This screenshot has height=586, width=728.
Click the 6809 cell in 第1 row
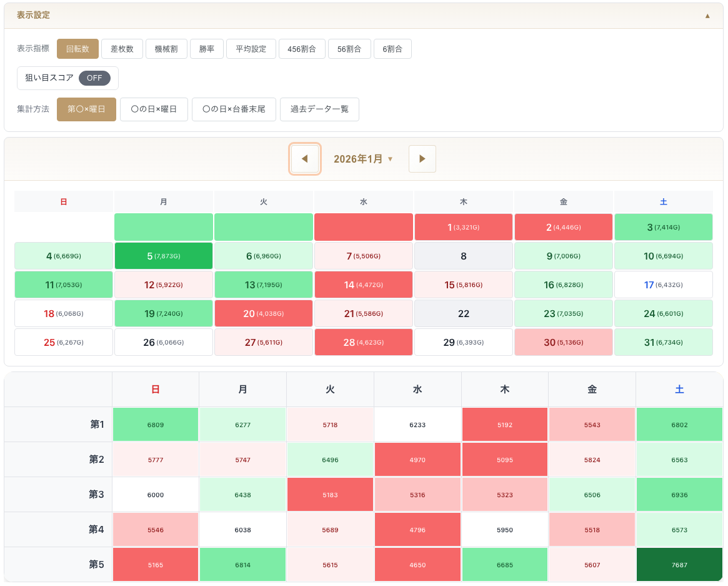[x=156, y=425]
